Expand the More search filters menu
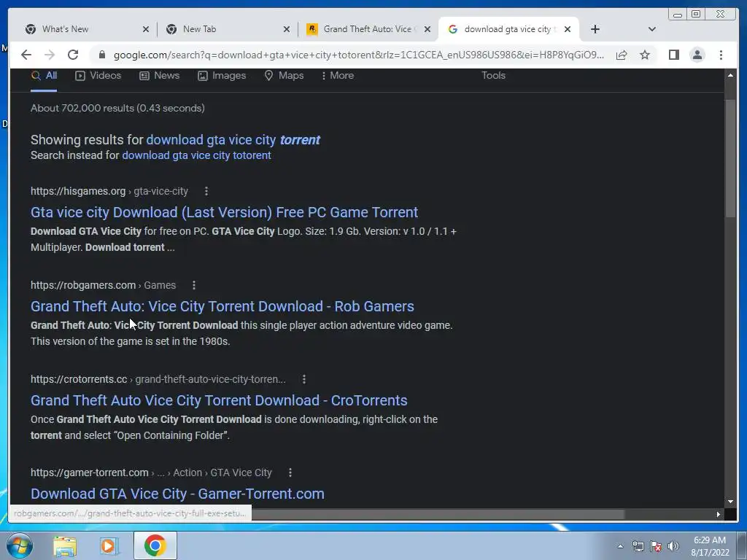The image size is (747, 560). click(x=338, y=75)
